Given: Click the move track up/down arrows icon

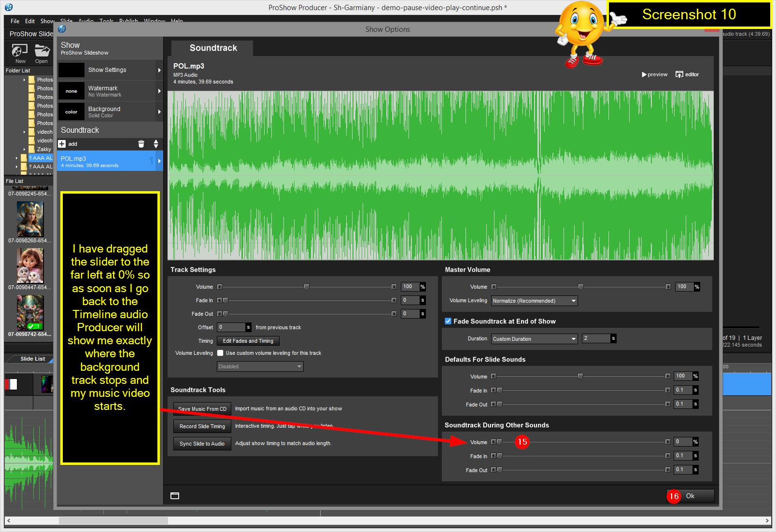Looking at the screenshot, I should click(x=156, y=144).
